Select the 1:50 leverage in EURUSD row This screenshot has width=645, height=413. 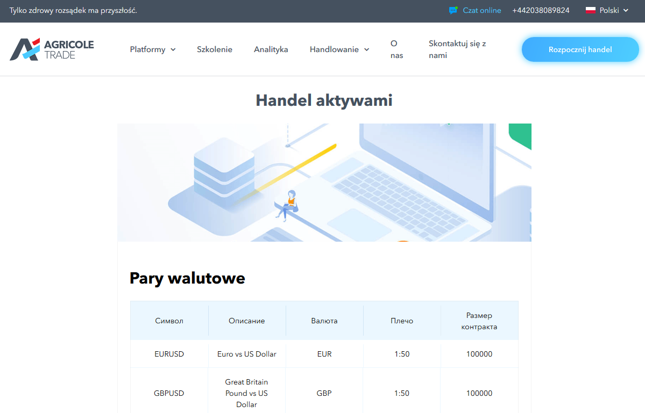[x=402, y=354]
